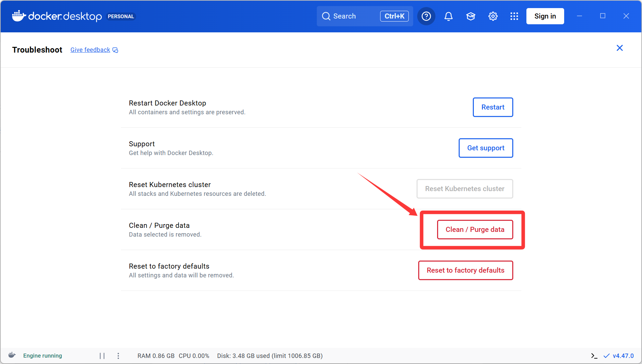Click the feedback chat icon beside Give feedback
Image resolution: width=642 pixels, height=364 pixels.
115,50
